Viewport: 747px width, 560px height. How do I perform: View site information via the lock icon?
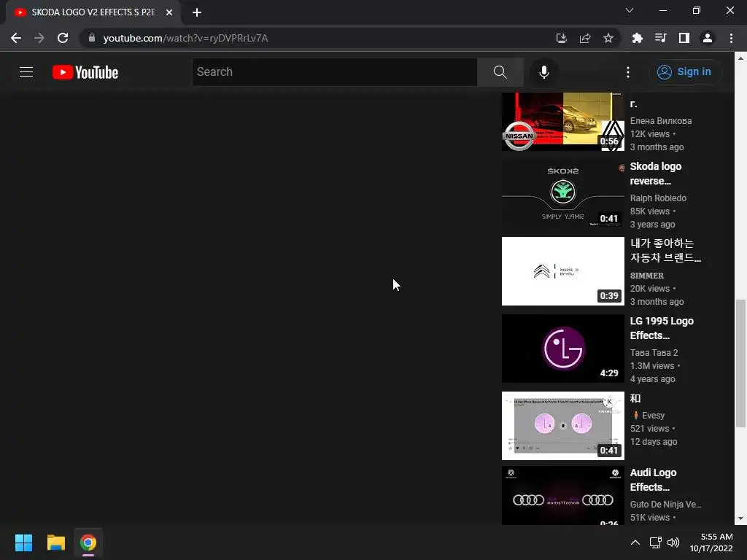click(x=92, y=38)
